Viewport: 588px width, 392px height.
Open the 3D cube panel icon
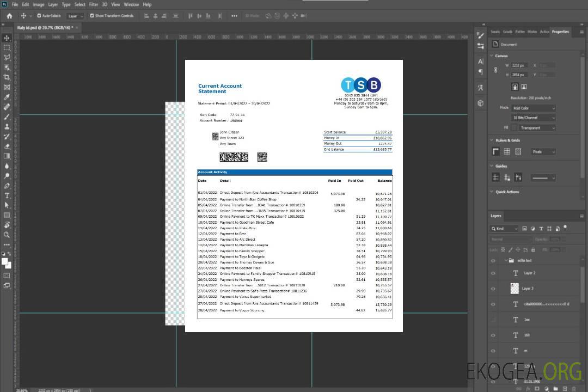pos(480,103)
